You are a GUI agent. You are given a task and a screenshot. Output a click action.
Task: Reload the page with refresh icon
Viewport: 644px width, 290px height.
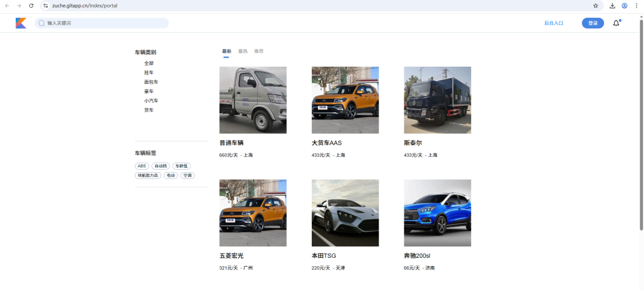[31, 6]
